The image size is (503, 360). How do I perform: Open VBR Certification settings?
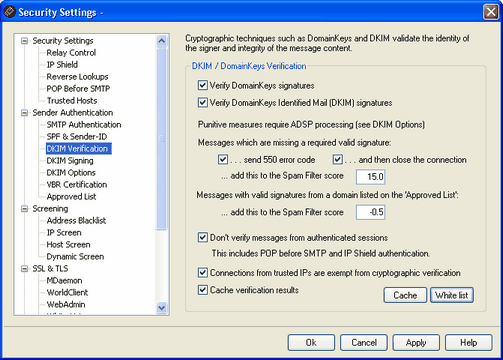[77, 185]
